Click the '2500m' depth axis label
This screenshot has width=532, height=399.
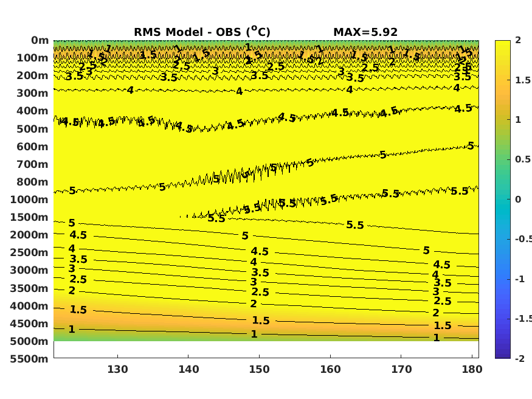click(30, 253)
